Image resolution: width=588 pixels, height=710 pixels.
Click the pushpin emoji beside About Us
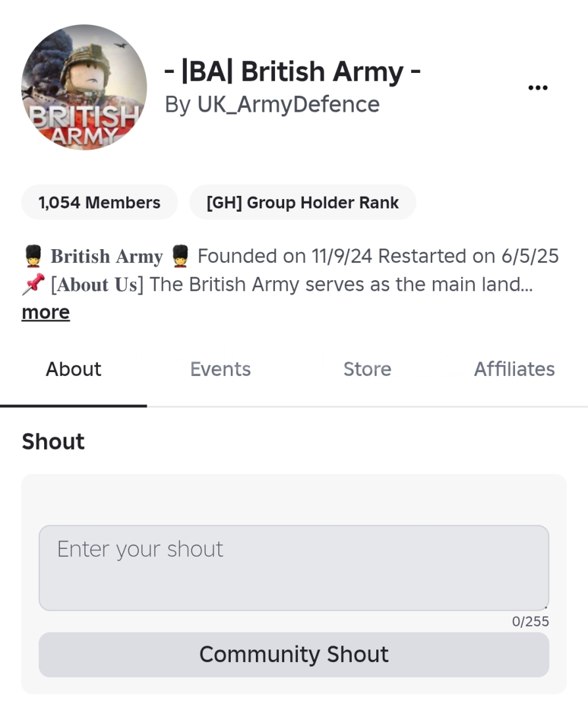point(34,285)
